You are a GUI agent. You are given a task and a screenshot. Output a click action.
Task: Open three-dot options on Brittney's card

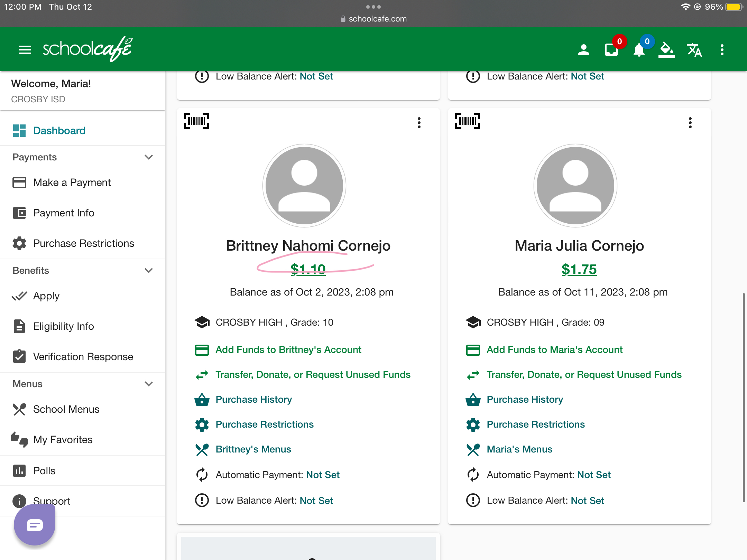coord(419,123)
